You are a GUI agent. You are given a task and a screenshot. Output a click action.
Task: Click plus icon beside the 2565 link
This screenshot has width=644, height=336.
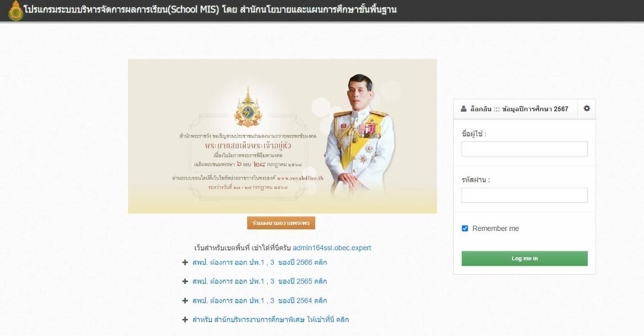185,281
